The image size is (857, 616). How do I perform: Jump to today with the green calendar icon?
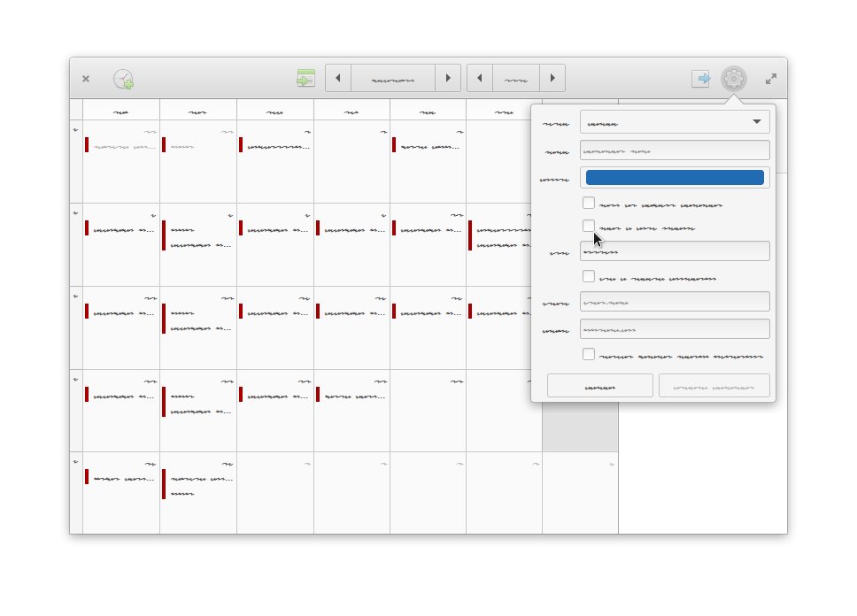(x=305, y=78)
